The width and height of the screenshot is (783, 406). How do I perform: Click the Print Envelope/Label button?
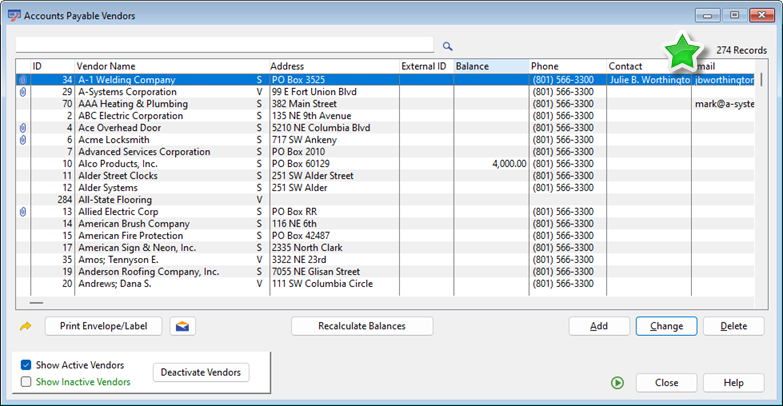click(x=103, y=326)
